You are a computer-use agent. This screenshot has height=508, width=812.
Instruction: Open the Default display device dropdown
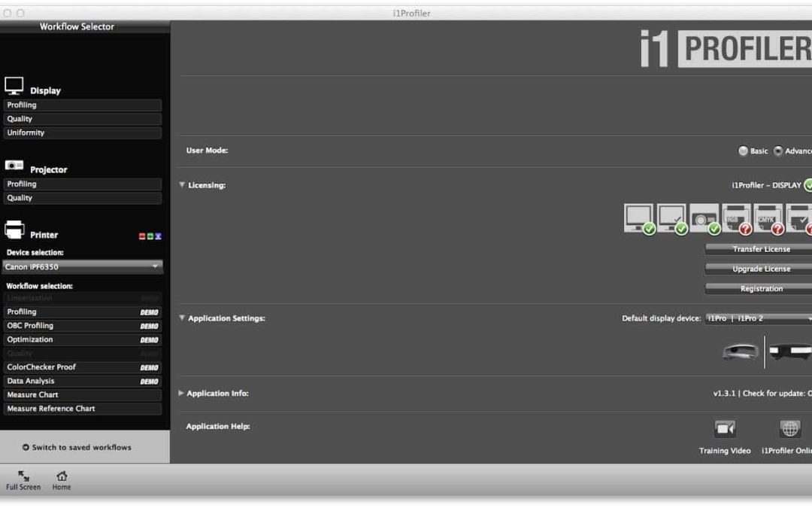(758, 318)
